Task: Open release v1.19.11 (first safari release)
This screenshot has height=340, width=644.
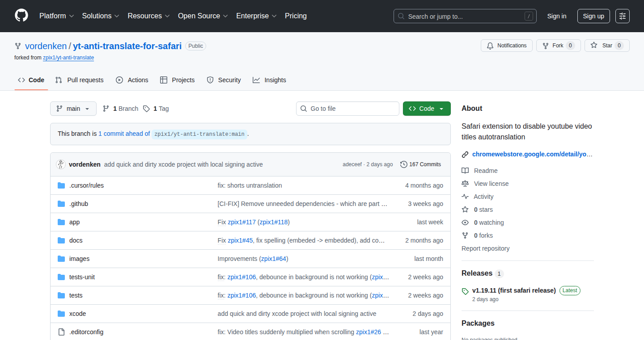Action: pyautogui.click(x=514, y=290)
